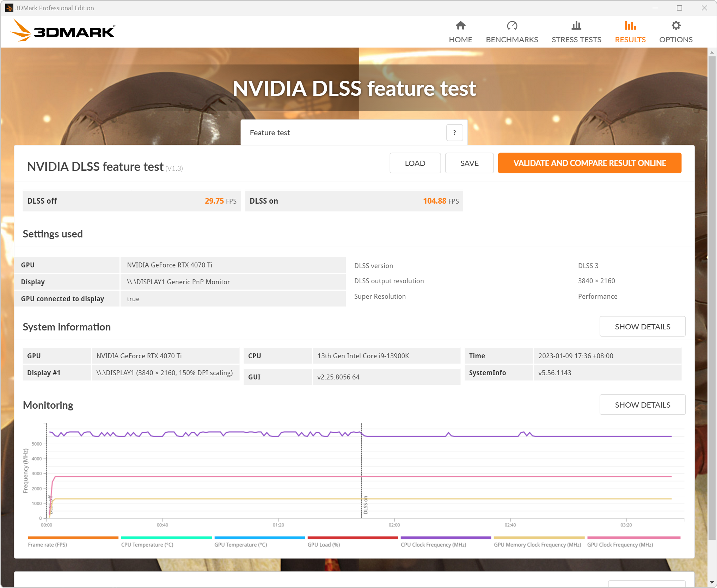Toggle Frame rate (FPS) legend swatch
717x588 pixels.
click(x=73, y=538)
